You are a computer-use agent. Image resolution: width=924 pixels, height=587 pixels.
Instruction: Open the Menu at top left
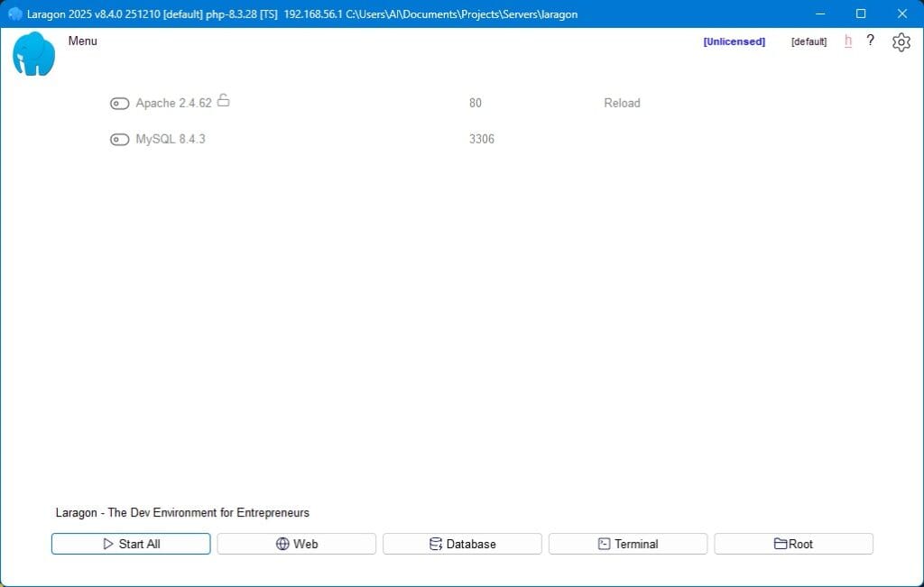(x=82, y=41)
